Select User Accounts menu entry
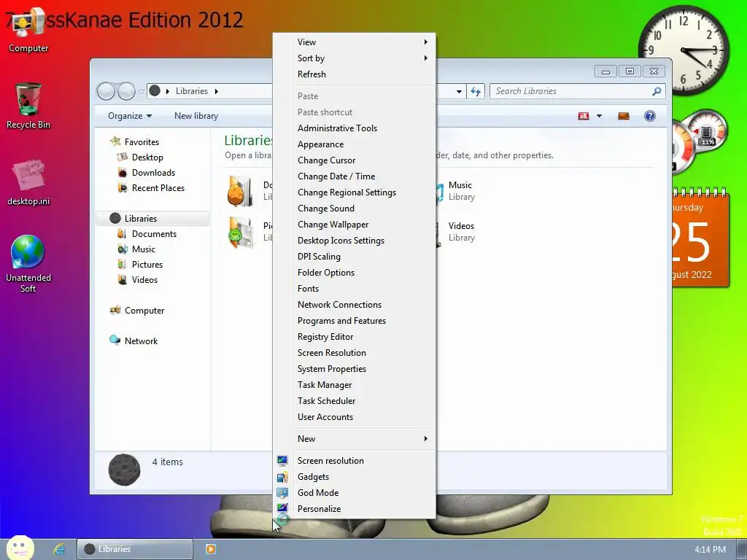 click(x=354, y=416)
